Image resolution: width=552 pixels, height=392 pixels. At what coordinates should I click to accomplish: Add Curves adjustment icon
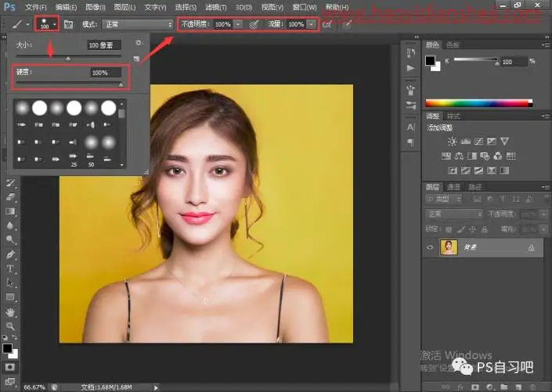[x=478, y=142]
